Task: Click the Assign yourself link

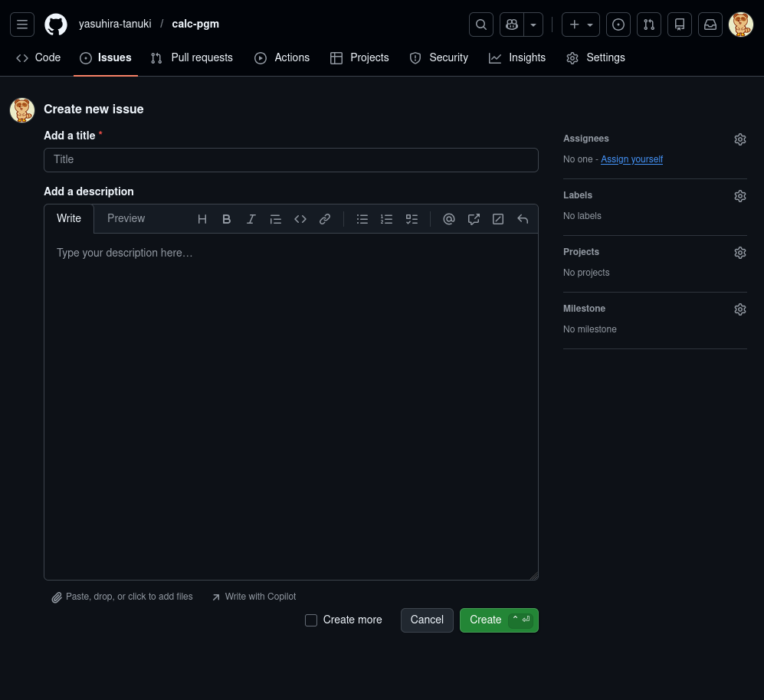Action: click(x=631, y=159)
